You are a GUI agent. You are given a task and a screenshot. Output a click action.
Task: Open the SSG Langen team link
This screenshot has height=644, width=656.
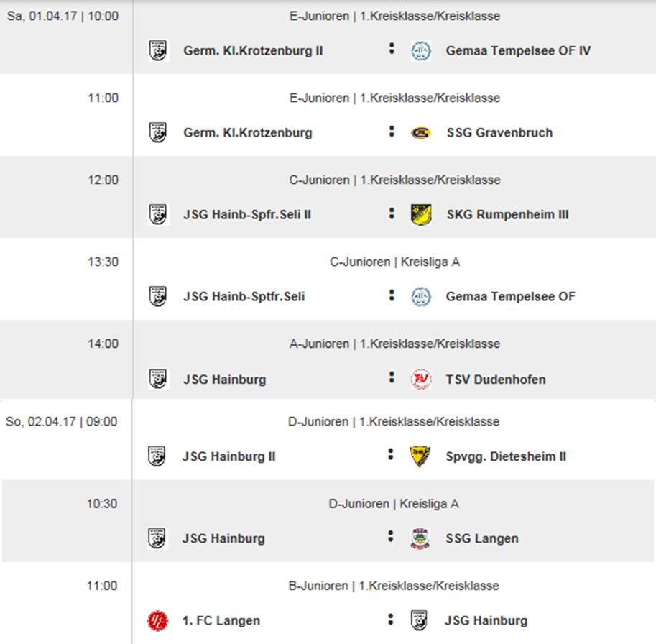point(482,538)
